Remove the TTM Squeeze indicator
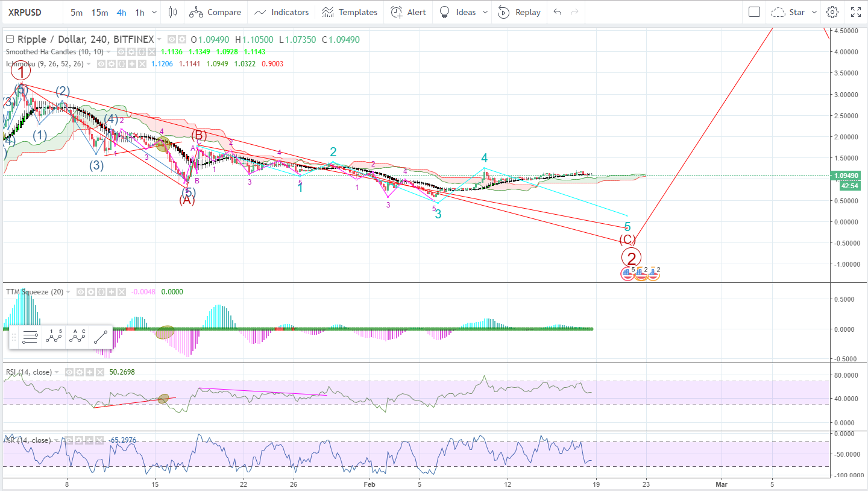868x491 pixels. [122, 292]
